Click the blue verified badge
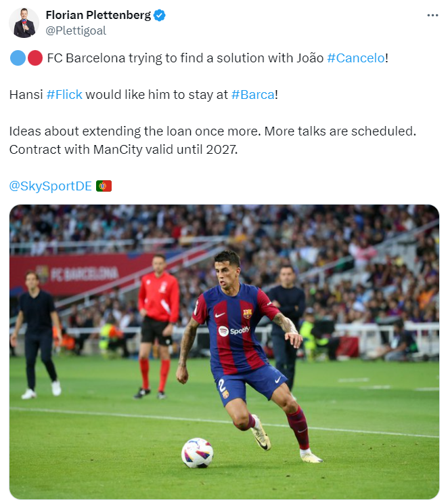This screenshot has height=502, width=448. pos(160,15)
